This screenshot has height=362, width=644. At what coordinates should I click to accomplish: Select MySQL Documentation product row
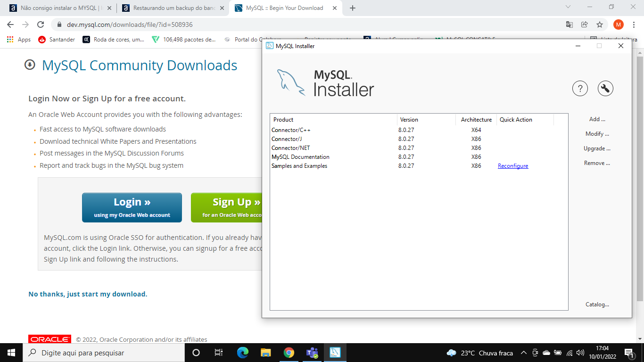point(419,157)
